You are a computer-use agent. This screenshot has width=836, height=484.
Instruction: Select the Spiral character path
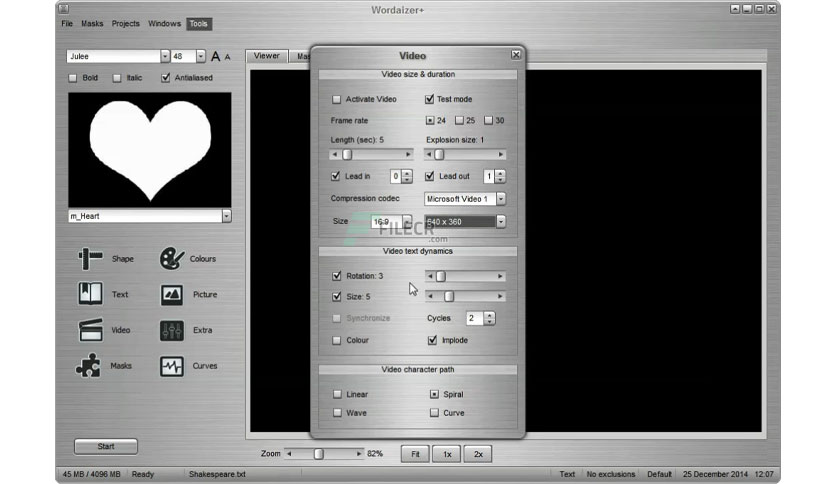point(434,394)
